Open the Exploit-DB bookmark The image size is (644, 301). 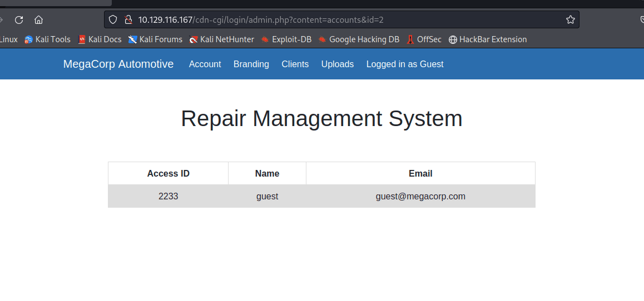(x=286, y=39)
